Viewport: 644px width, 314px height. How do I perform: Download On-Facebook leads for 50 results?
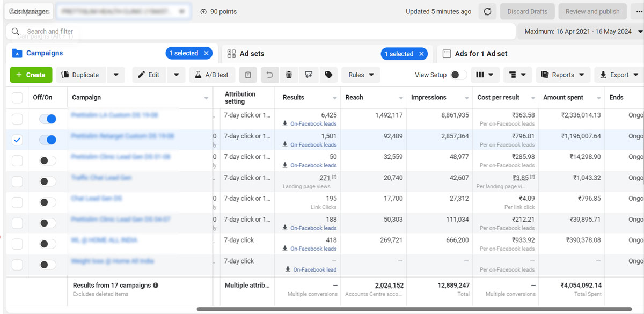[310, 165]
